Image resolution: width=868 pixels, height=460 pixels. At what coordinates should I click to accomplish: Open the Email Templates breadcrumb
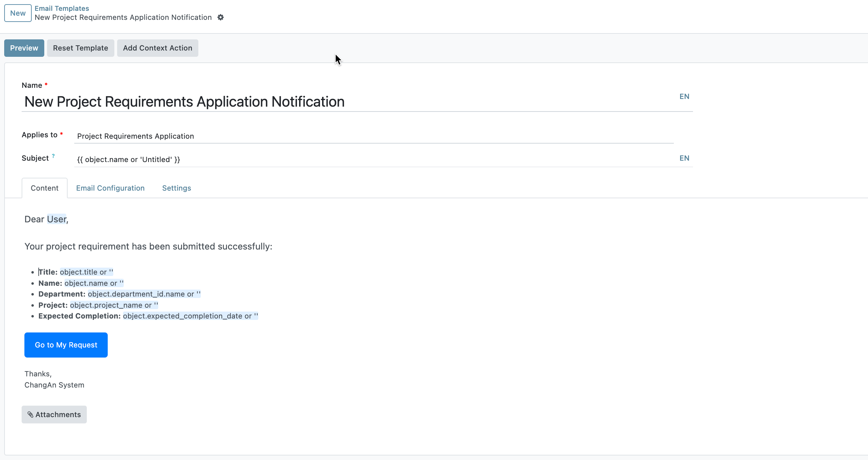pyautogui.click(x=62, y=8)
